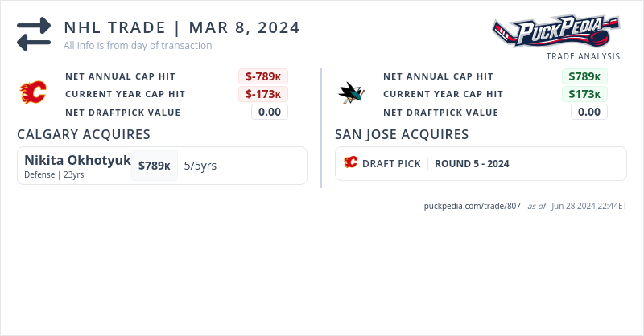
Task: Click the Calgary Acquires heading
Action: pyautogui.click(x=84, y=134)
